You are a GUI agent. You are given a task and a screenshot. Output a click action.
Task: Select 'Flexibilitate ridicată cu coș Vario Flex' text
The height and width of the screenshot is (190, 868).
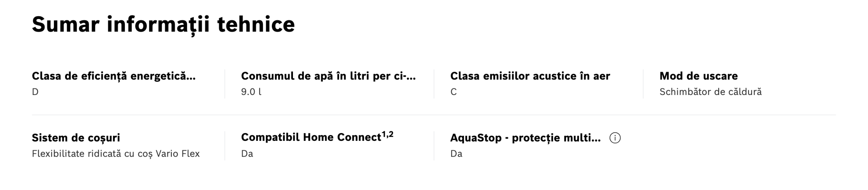pos(116,154)
